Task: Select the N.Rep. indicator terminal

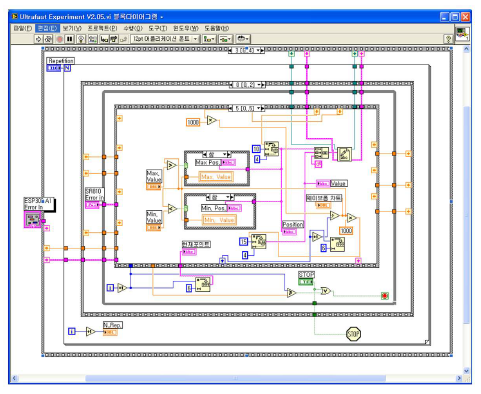Action: pyautogui.click(x=110, y=332)
